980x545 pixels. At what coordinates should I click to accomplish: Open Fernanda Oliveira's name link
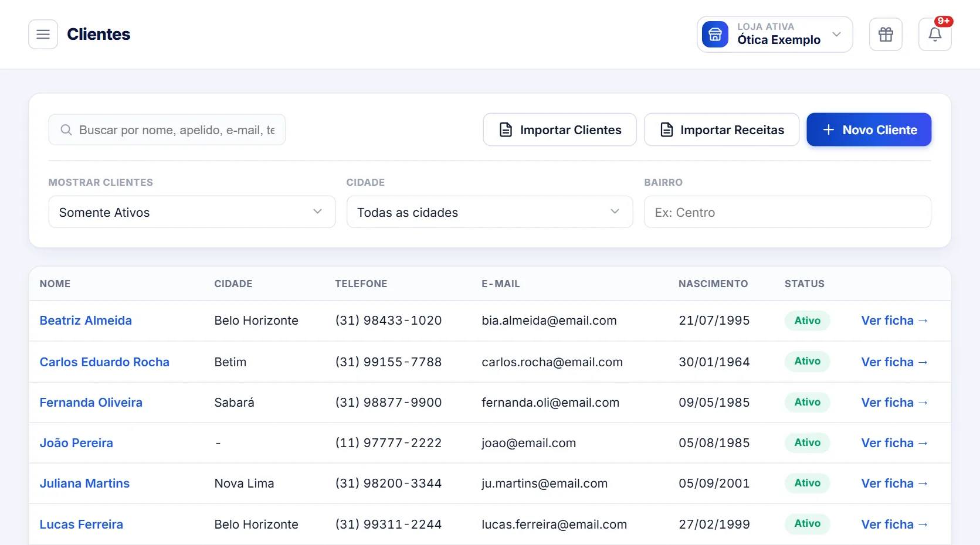[x=91, y=403]
